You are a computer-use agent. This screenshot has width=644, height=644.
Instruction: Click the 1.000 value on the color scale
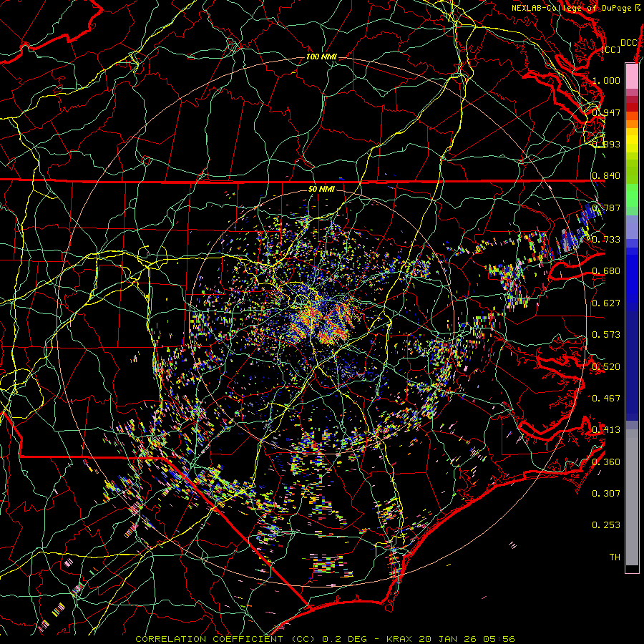606,80
